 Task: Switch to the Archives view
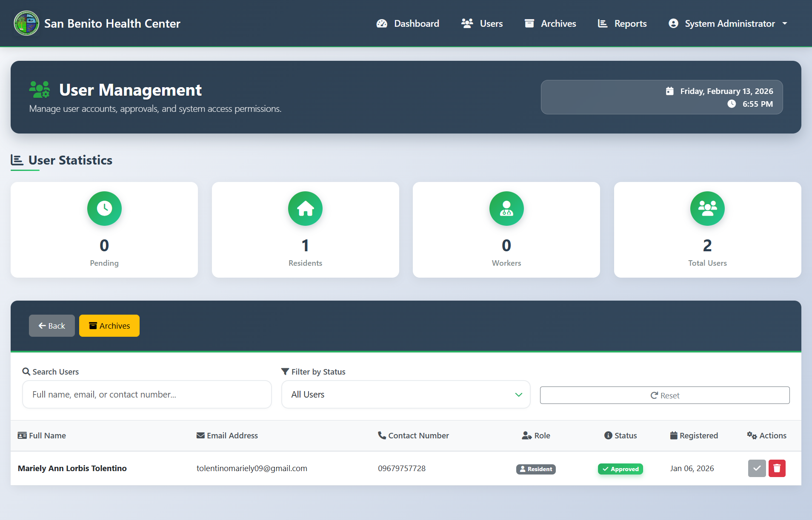coord(109,325)
